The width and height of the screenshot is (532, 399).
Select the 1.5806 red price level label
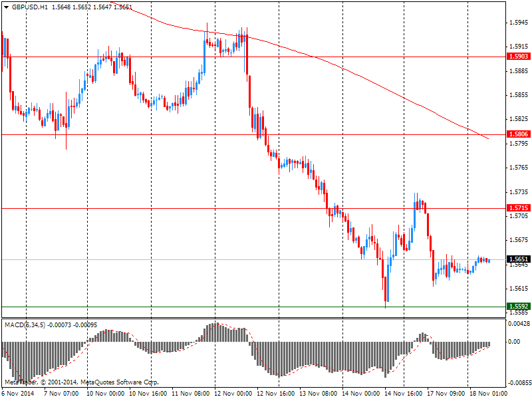pos(518,134)
